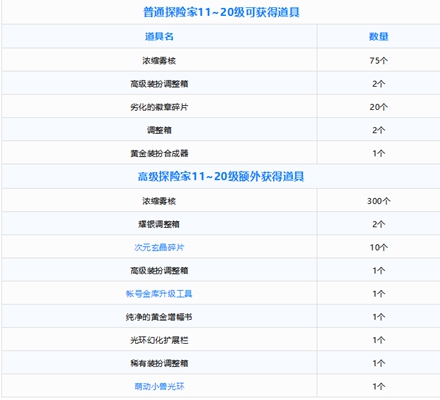Screen dimensions: 440x400
Task: Select the 劣化的徽章碎片 item name
Action: pos(159,107)
